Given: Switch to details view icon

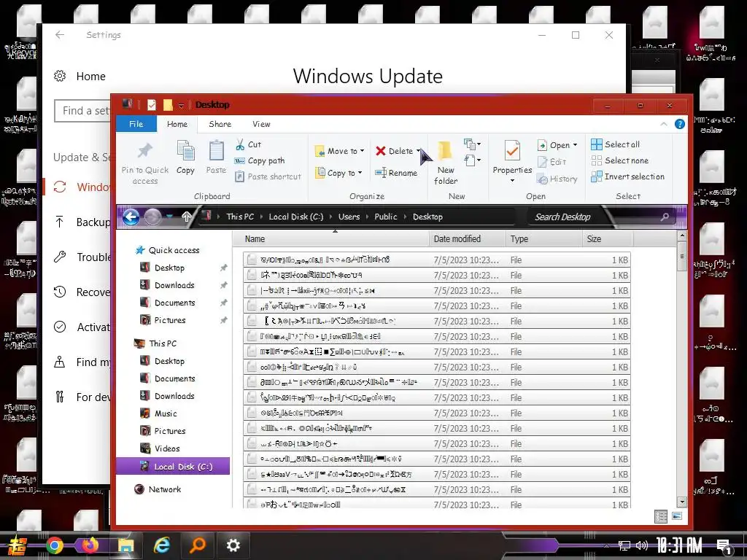Looking at the screenshot, I should 661,516.
